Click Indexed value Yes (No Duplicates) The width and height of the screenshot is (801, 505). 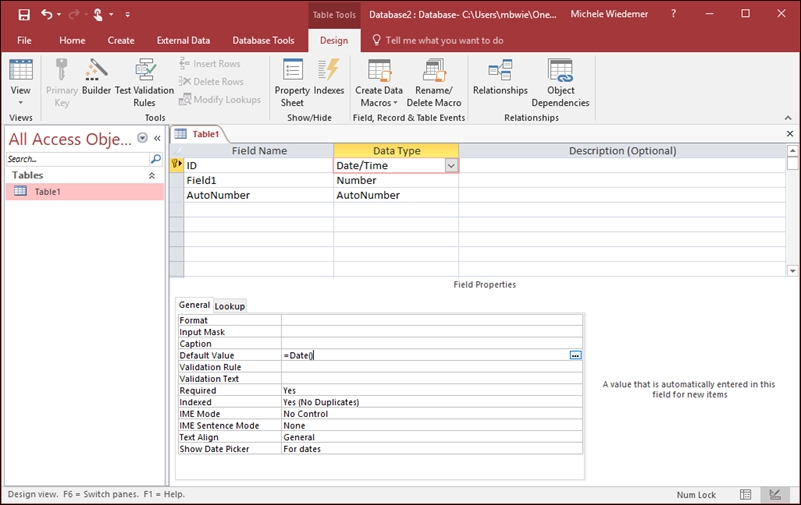432,402
